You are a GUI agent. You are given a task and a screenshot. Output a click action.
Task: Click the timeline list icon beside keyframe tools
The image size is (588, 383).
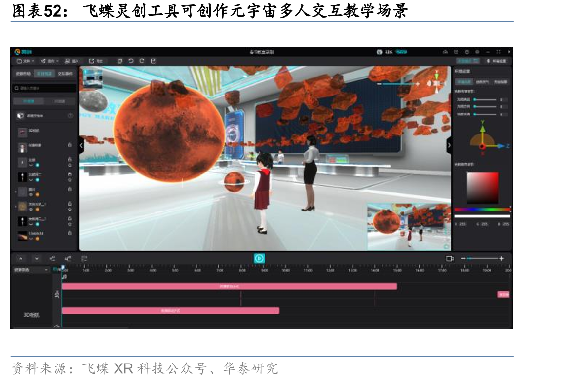84,258
